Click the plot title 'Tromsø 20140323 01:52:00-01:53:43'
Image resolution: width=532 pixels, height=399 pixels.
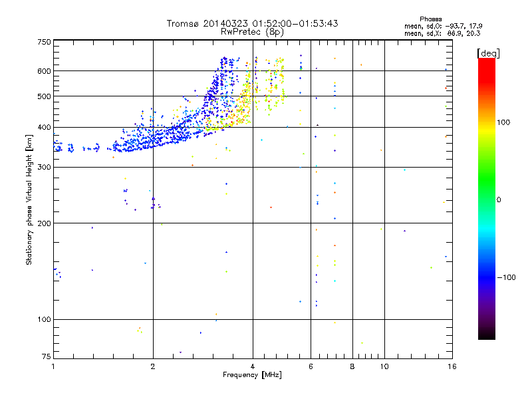[252, 23]
